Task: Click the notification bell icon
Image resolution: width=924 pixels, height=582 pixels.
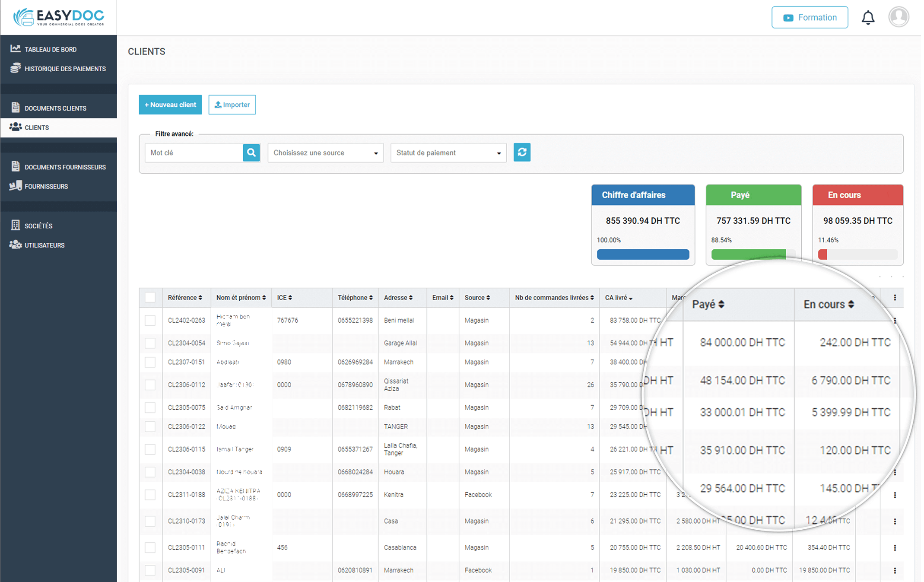Action: click(868, 17)
